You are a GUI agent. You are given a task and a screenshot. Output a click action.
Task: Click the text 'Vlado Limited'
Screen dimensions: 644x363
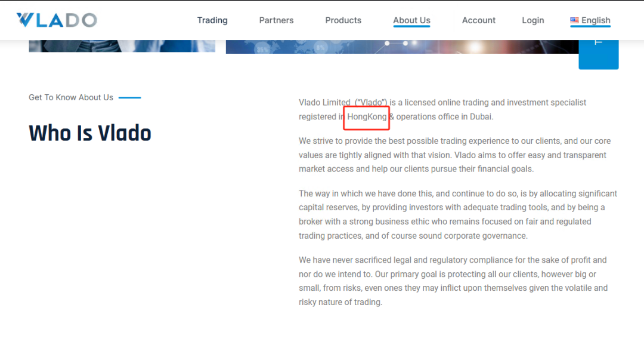pyautogui.click(x=324, y=102)
